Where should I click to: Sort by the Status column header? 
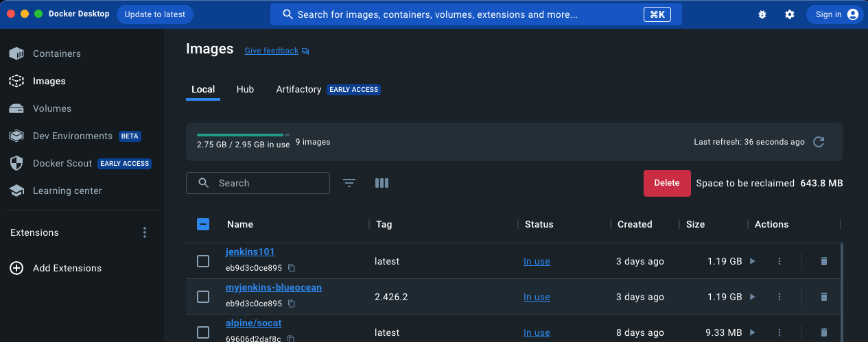[539, 224]
